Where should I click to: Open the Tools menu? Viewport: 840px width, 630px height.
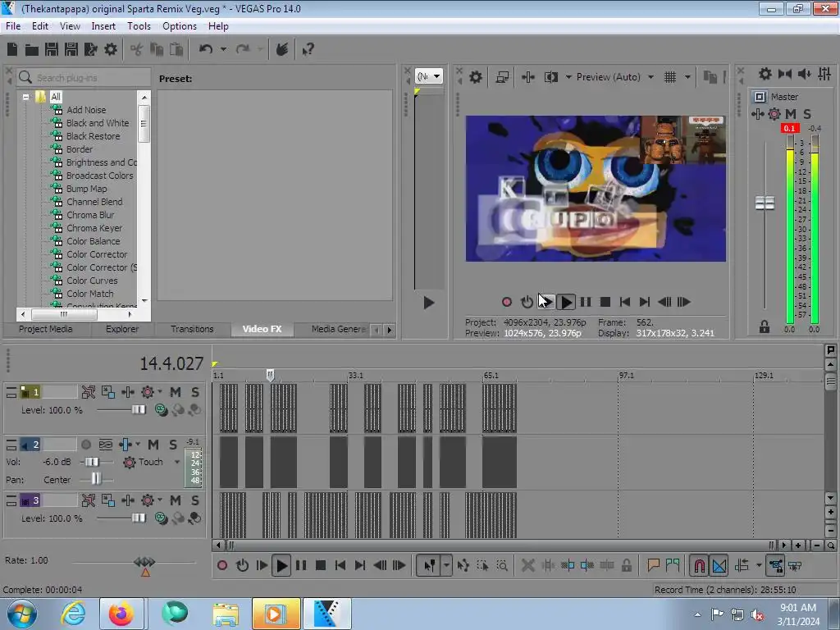139,26
